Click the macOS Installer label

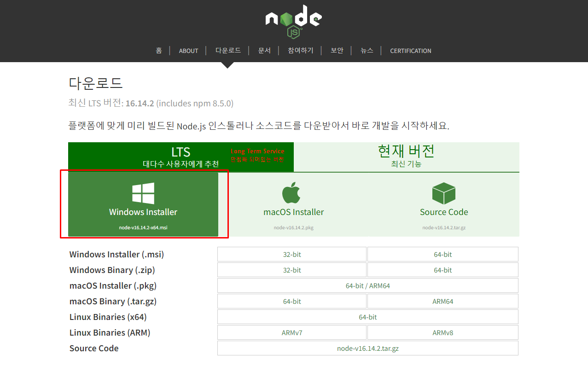294,212
